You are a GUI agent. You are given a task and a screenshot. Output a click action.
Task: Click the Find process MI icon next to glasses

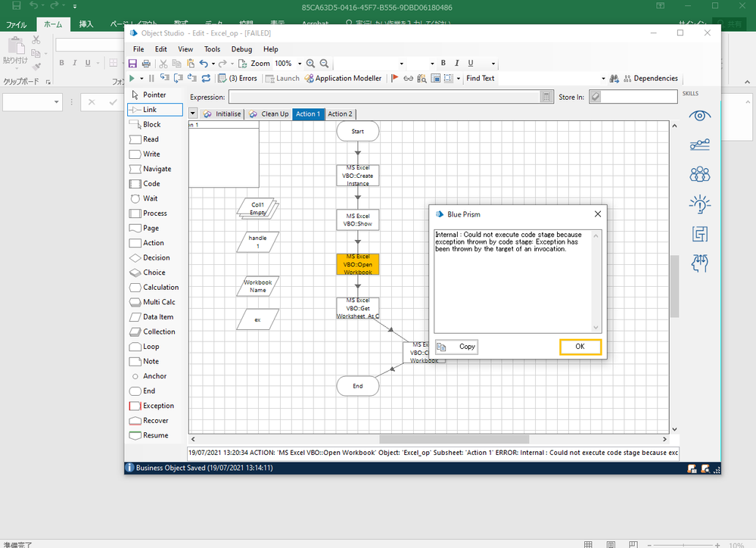(x=422, y=78)
